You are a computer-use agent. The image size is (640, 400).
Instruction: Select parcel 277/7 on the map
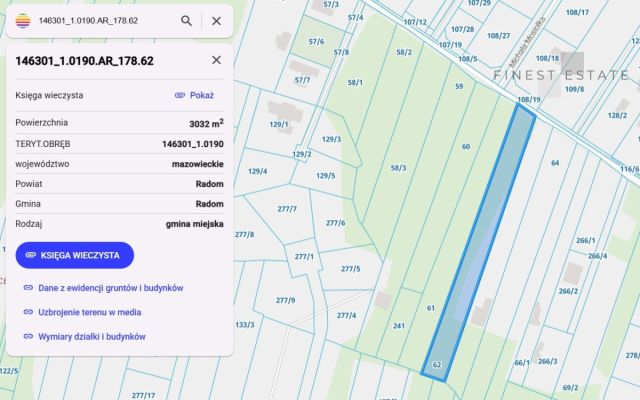pyautogui.click(x=287, y=209)
